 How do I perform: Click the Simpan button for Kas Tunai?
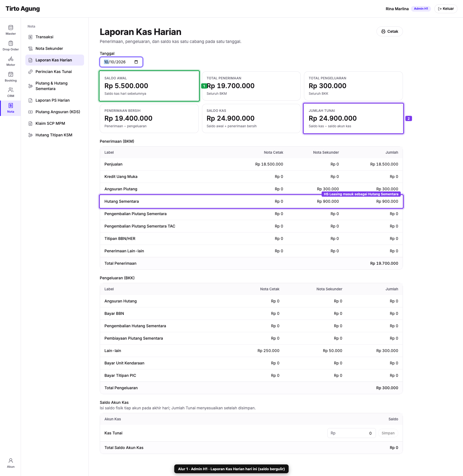click(x=388, y=433)
